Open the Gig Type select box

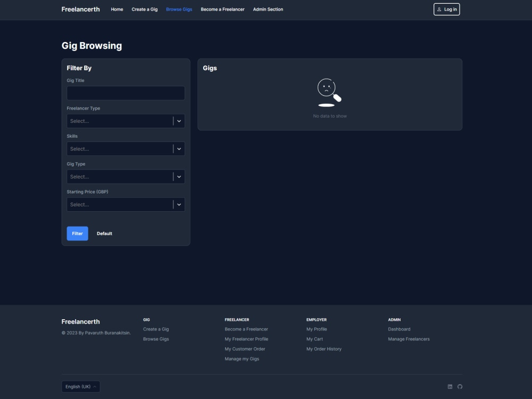[x=126, y=177]
